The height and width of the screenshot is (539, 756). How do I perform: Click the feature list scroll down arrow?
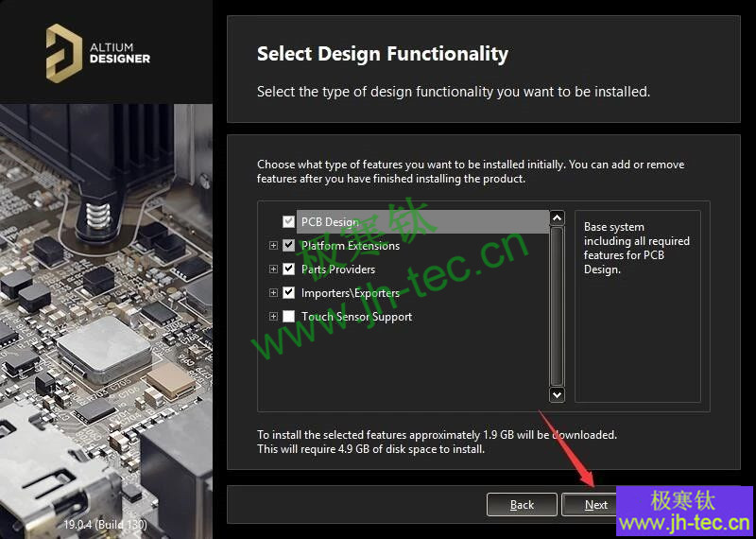[x=557, y=394]
